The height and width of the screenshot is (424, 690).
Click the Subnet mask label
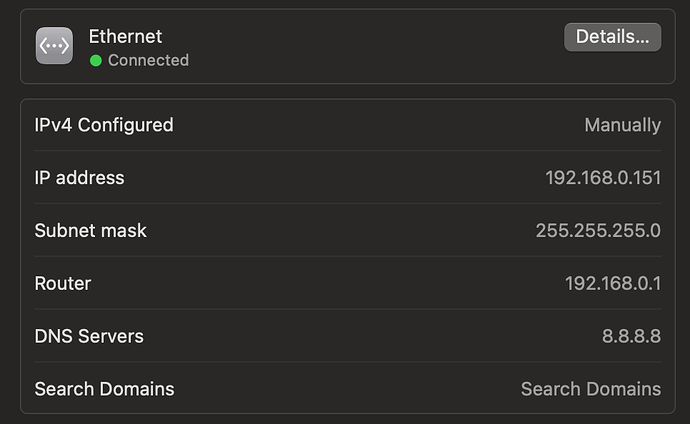click(90, 231)
